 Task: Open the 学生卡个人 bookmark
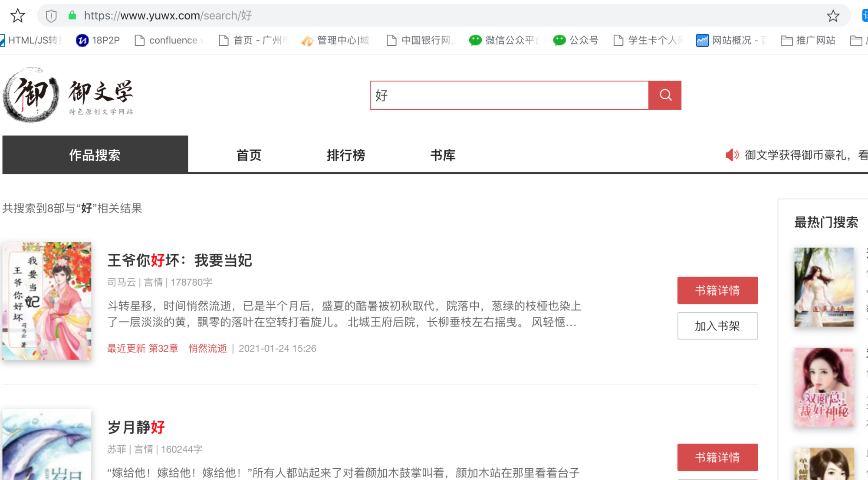(648, 40)
